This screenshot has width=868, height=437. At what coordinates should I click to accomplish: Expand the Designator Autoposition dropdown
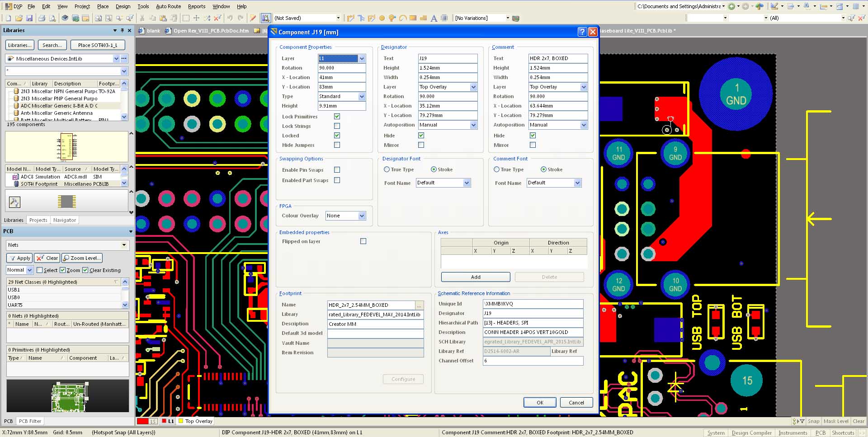pos(473,125)
